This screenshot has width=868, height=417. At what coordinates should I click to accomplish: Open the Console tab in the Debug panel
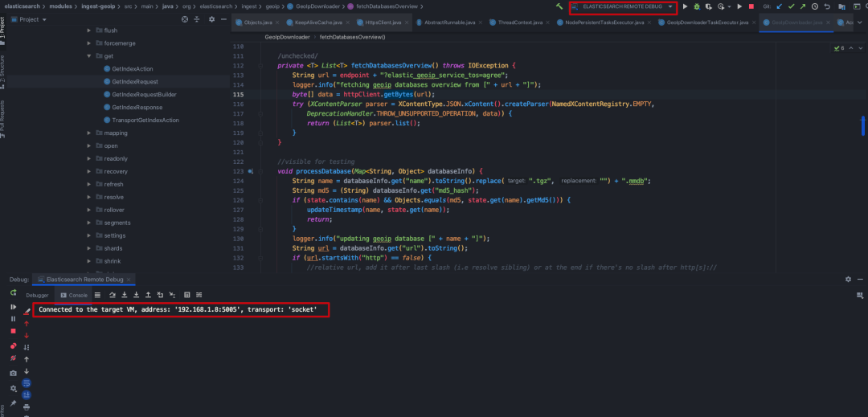pos(74,296)
